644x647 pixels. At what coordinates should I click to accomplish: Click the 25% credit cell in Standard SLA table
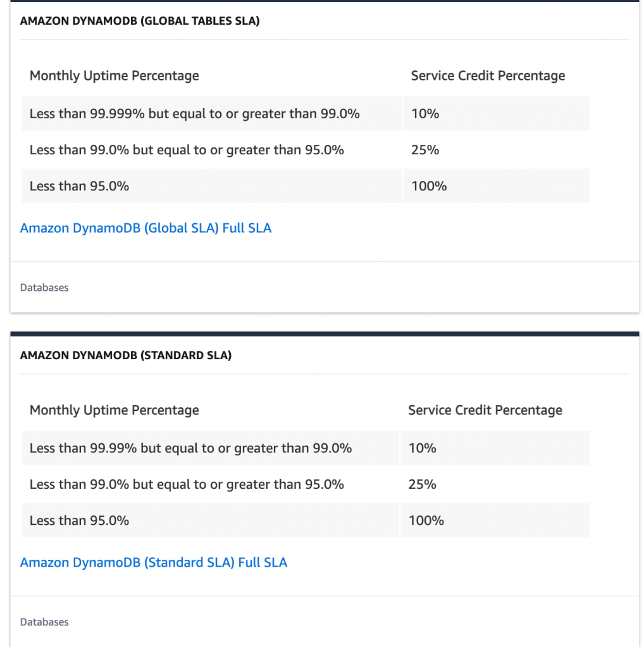pyautogui.click(x=423, y=484)
